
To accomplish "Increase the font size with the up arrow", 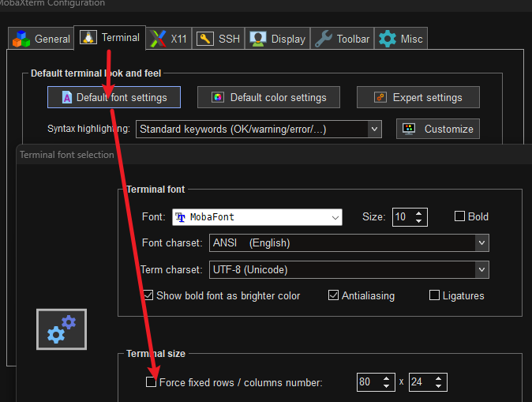I will pos(418,213).
